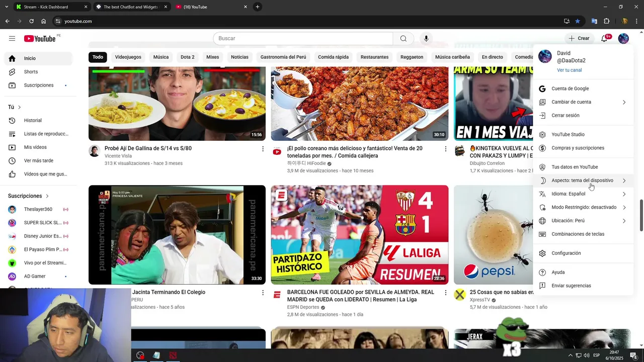Click the YouTube logo
This screenshot has height=362, width=644.
click(x=39, y=39)
